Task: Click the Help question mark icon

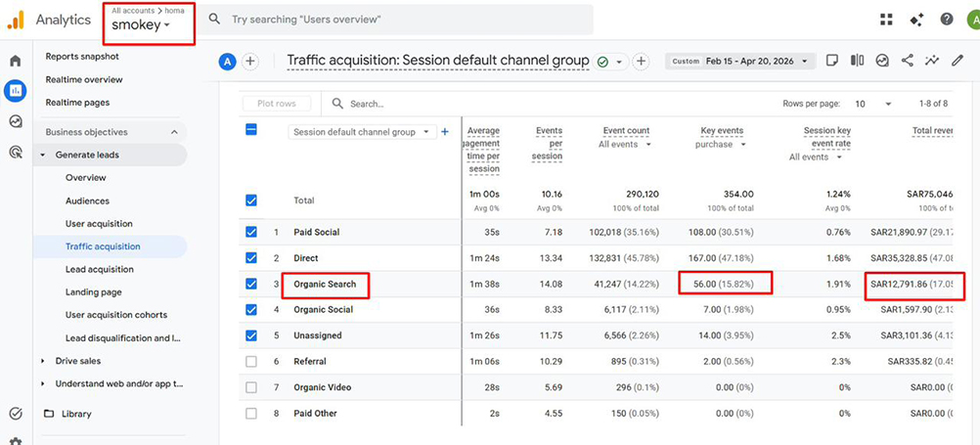Action: click(947, 20)
